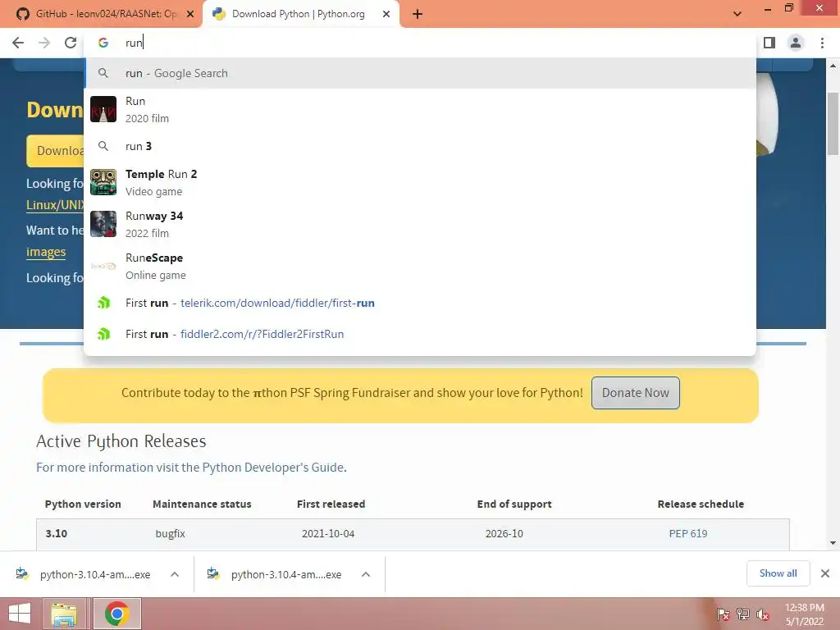Click the Chrome taskbar icon
The width and height of the screenshot is (840, 630).
[x=116, y=614]
